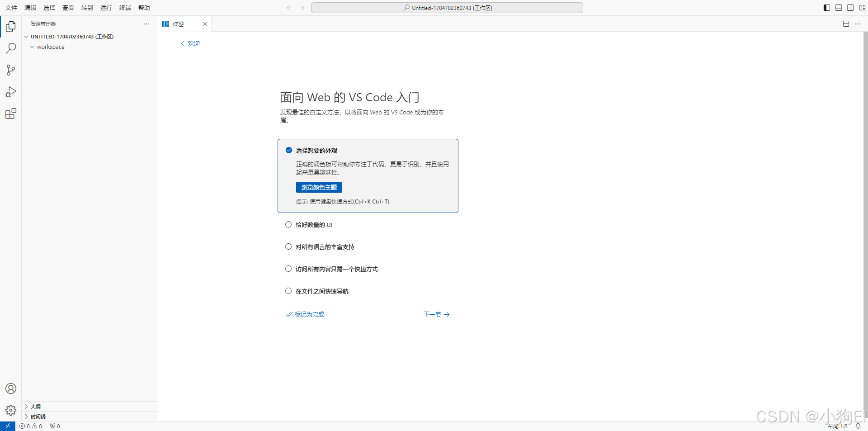Open the 文件 menu
This screenshot has height=431, width=868.
point(11,8)
